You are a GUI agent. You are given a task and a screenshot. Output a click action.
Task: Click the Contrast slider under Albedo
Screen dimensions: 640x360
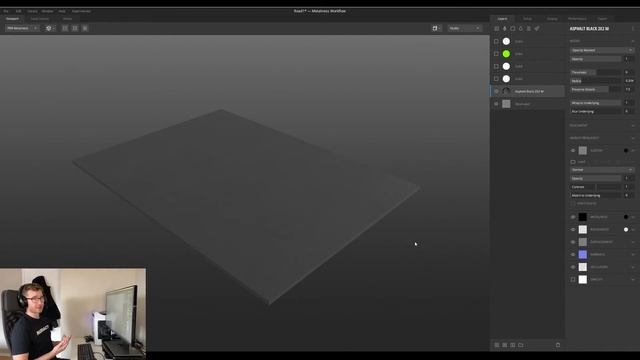[596, 187]
